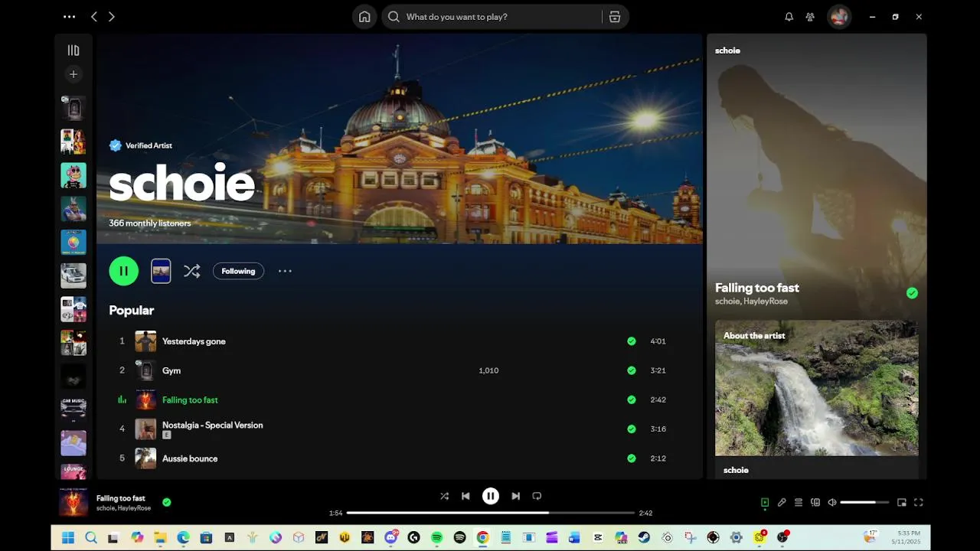Toggle saved checkmark for Falling too fast row
Screen dimensions: 980x551
coord(632,399)
